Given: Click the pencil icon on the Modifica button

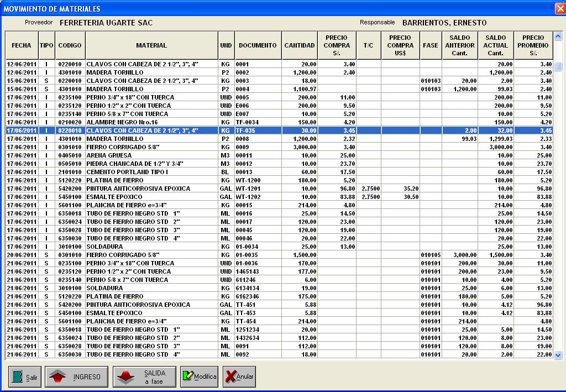Looking at the screenshot, I should [x=188, y=377].
